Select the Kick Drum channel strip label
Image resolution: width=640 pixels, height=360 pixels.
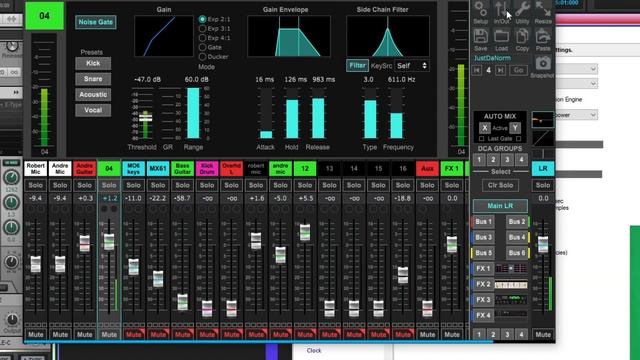(x=207, y=169)
